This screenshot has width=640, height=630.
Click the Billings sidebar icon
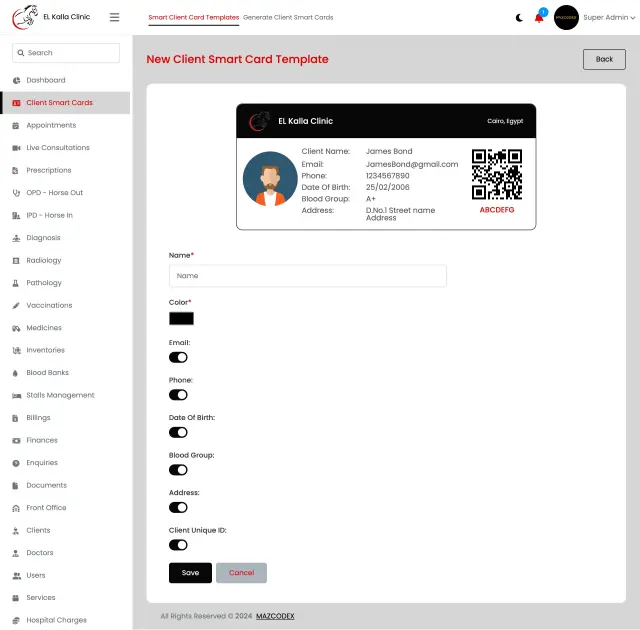16,418
